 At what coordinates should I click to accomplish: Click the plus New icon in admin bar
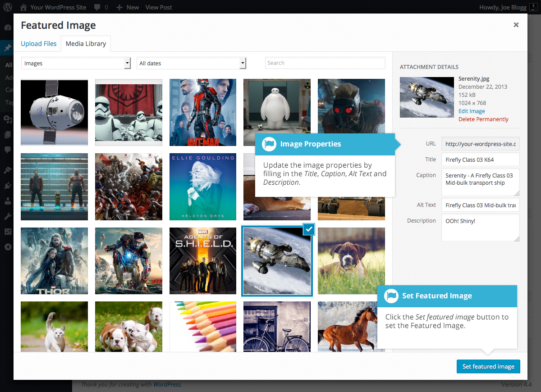pyautogui.click(x=119, y=7)
